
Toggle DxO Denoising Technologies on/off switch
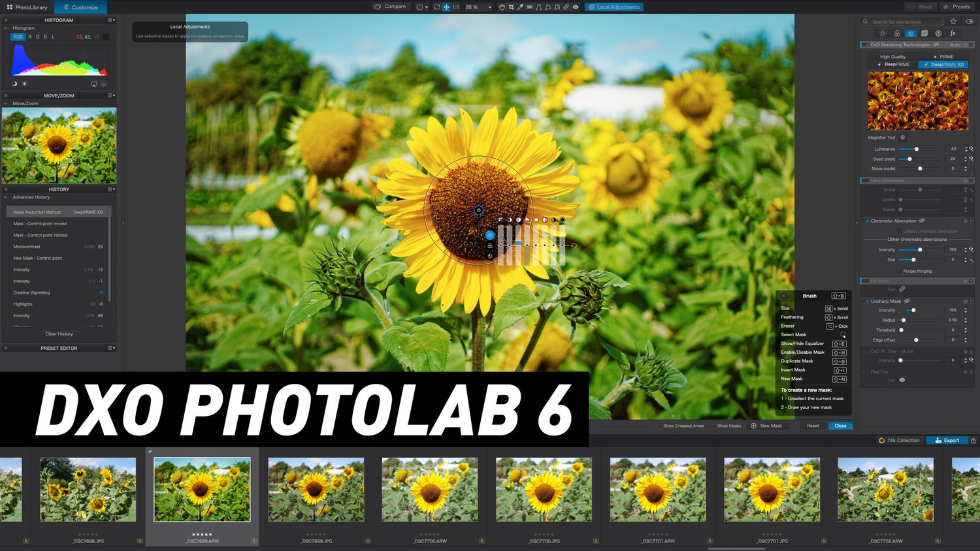(866, 45)
